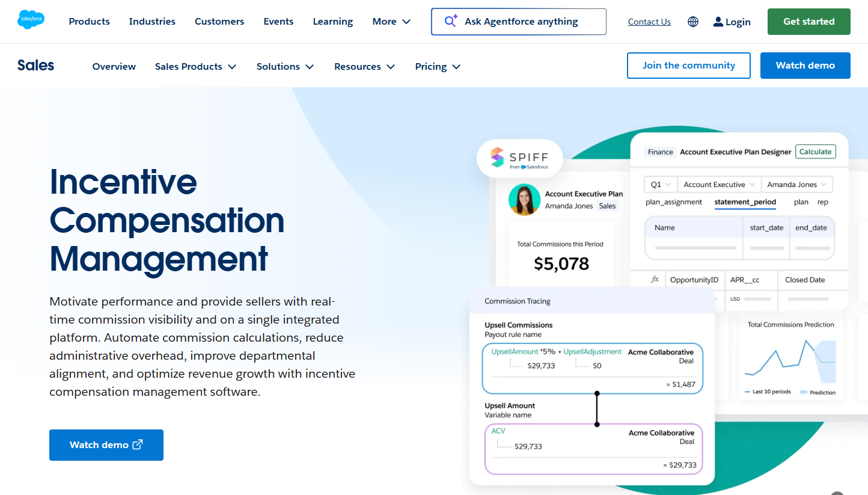Expand the More menu chevron

click(x=406, y=22)
